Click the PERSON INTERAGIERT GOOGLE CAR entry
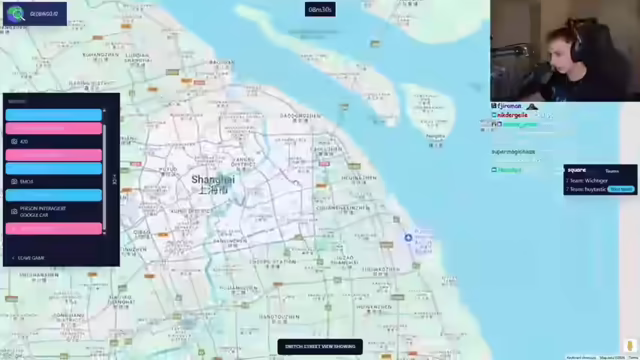The image size is (640, 360). pos(54,212)
